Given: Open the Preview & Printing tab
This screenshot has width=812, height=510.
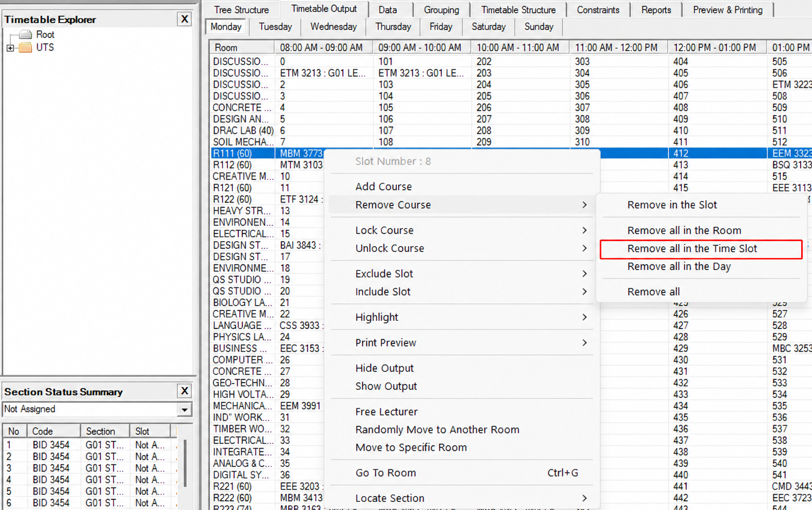Looking at the screenshot, I should point(728,10).
